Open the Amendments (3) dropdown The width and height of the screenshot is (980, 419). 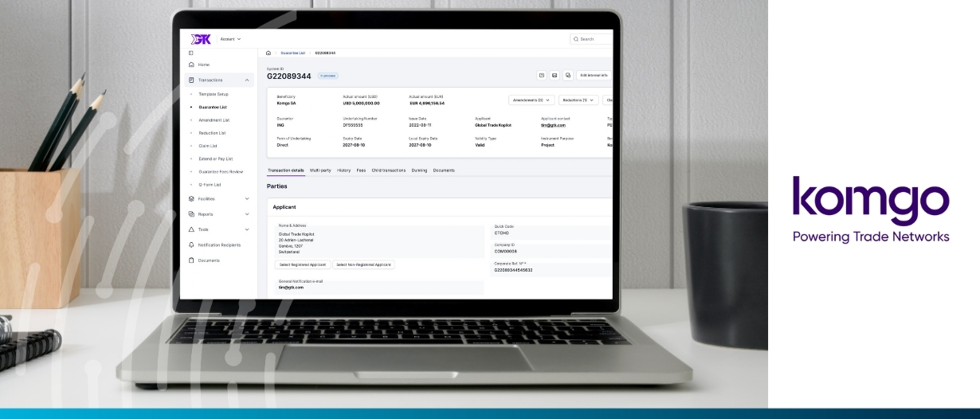click(531, 100)
